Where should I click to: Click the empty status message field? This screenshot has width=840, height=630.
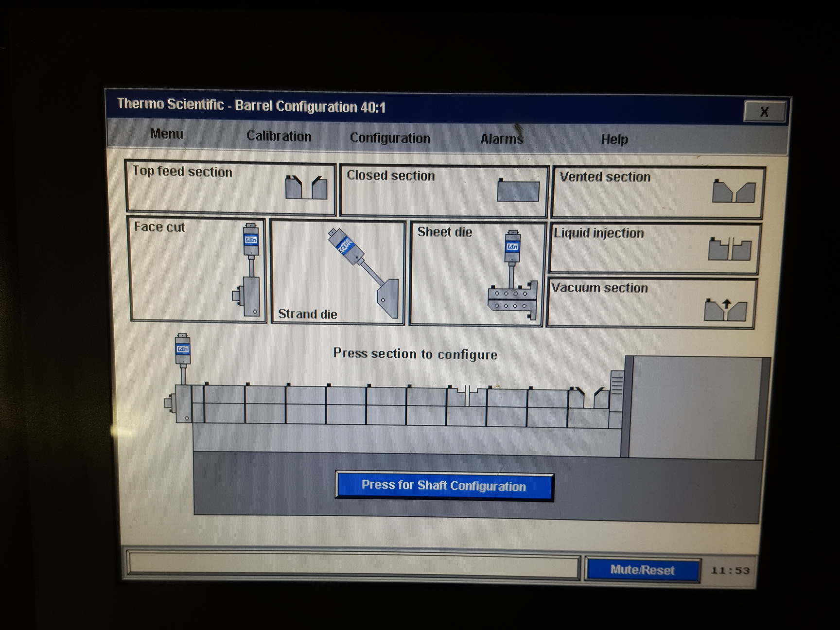[353, 565]
